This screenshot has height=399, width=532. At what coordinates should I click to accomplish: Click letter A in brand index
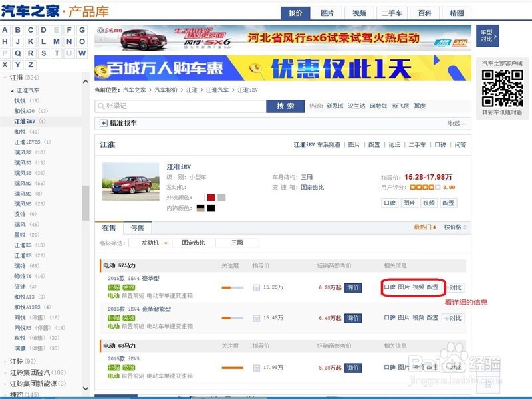(x=5, y=30)
